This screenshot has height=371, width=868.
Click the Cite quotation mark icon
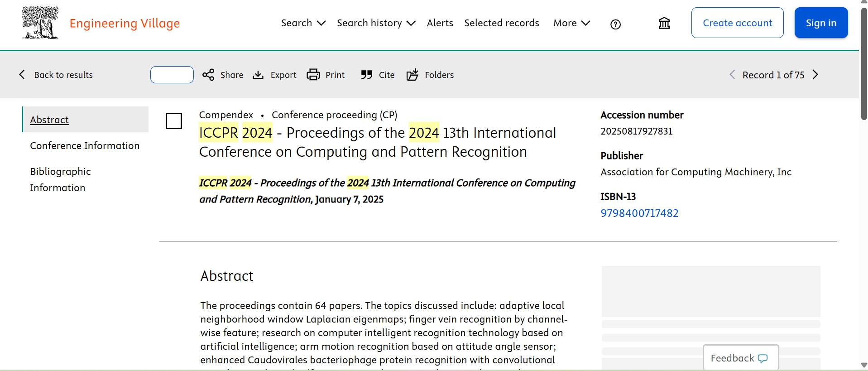pyautogui.click(x=367, y=75)
